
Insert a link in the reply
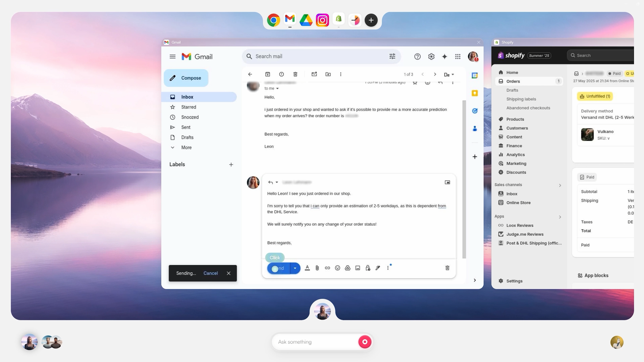pyautogui.click(x=327, y=268)
